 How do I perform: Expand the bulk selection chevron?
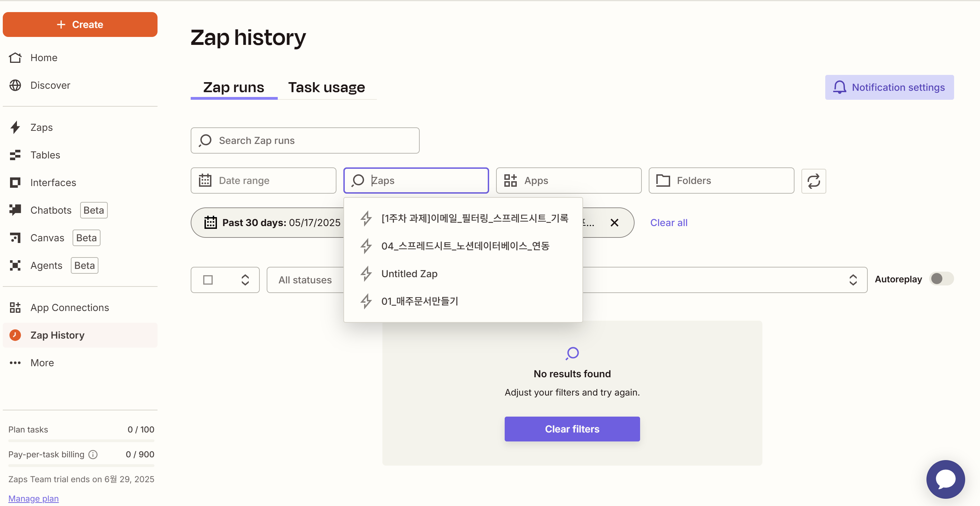coord(245,280)
